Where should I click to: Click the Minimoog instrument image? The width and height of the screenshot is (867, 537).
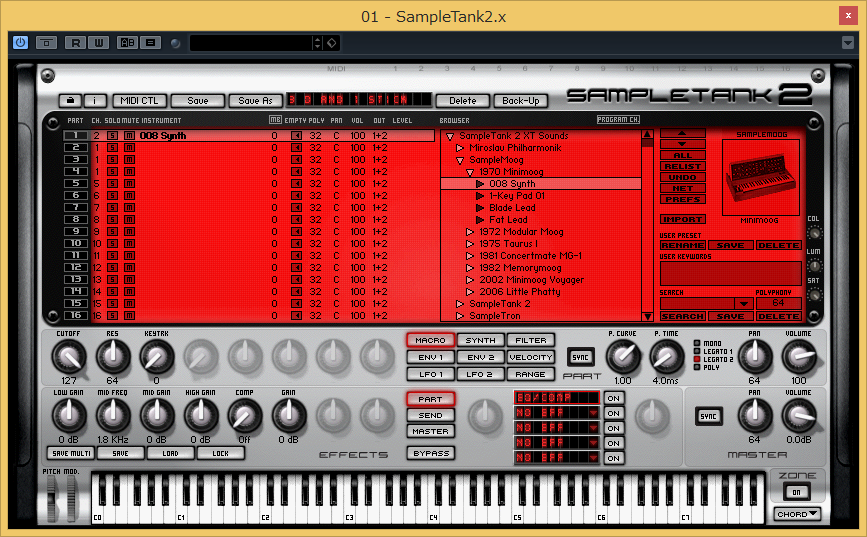pos(761,178)
